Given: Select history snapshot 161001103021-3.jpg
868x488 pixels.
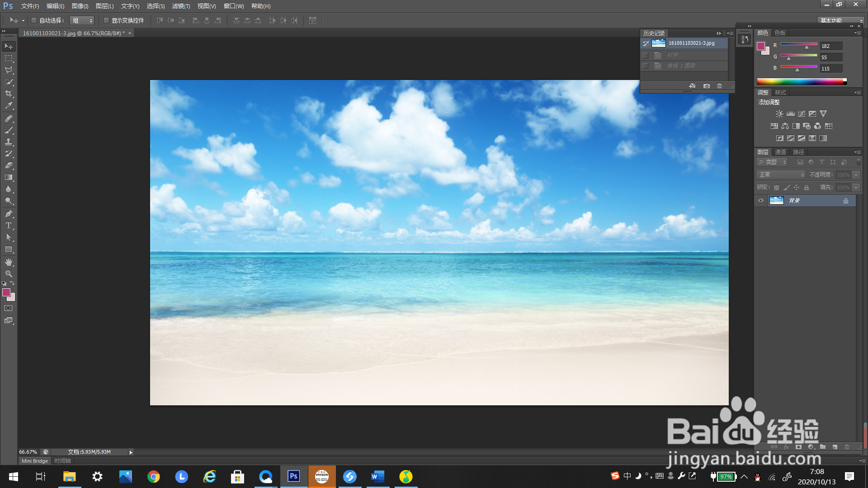Looking at the screenshot, I should [691, 43].
